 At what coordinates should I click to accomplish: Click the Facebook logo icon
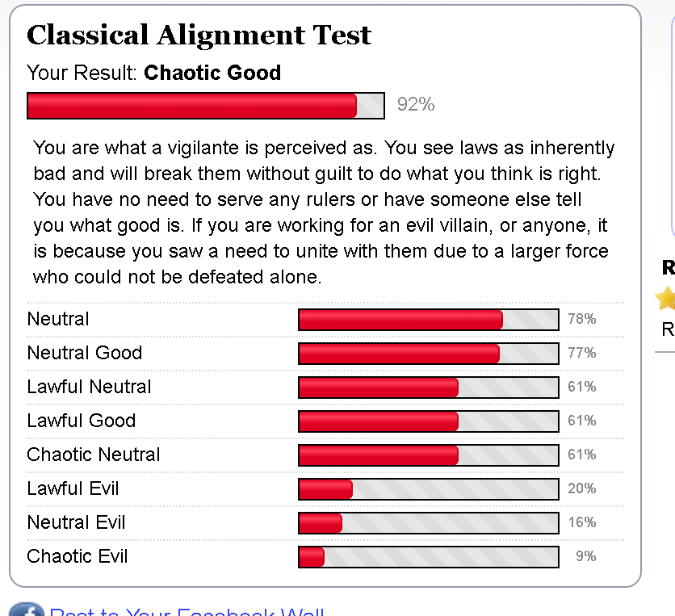click(x=26, y=610)
